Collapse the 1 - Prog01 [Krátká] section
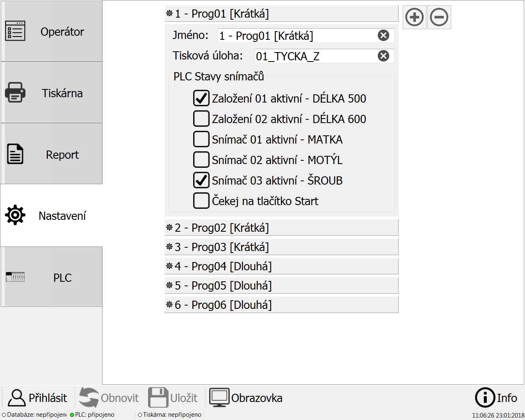Image resolution: width=525 pixels, height=420 pixels. pos(281,14)
